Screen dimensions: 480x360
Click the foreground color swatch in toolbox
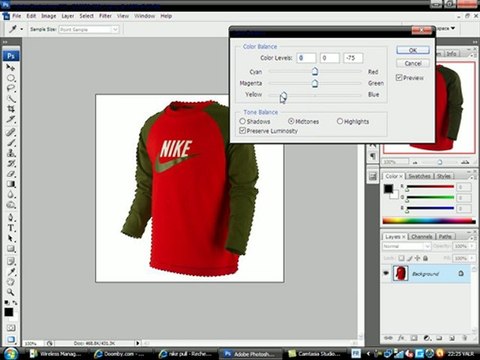tap(9, 312)
